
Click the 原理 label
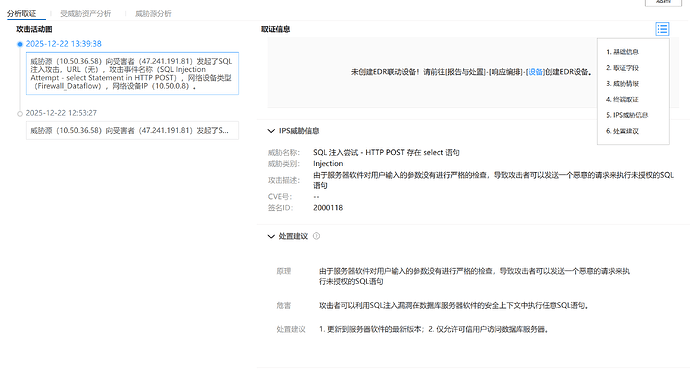pos(284,271)
